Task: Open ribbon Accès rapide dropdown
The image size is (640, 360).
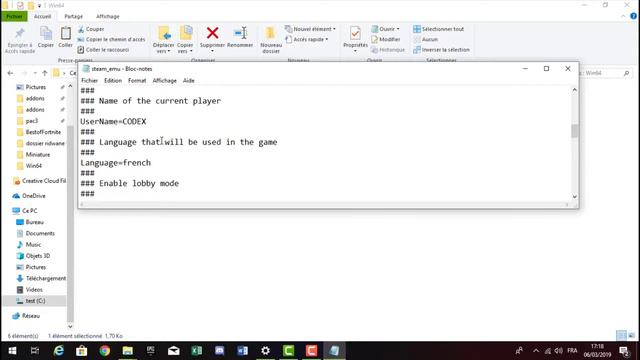Action: [307, 40]
